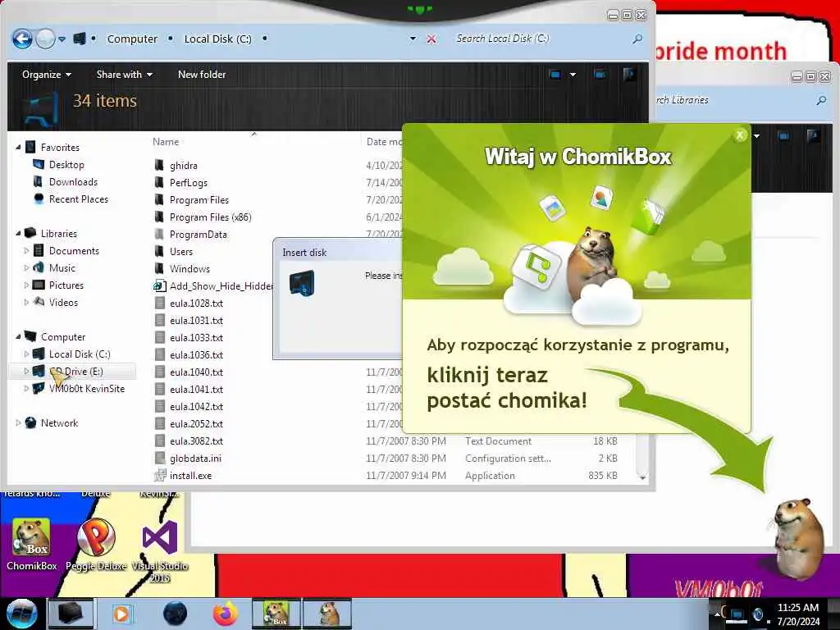
Task: Collapse the Computer tree node
Action: coord(18,336)
